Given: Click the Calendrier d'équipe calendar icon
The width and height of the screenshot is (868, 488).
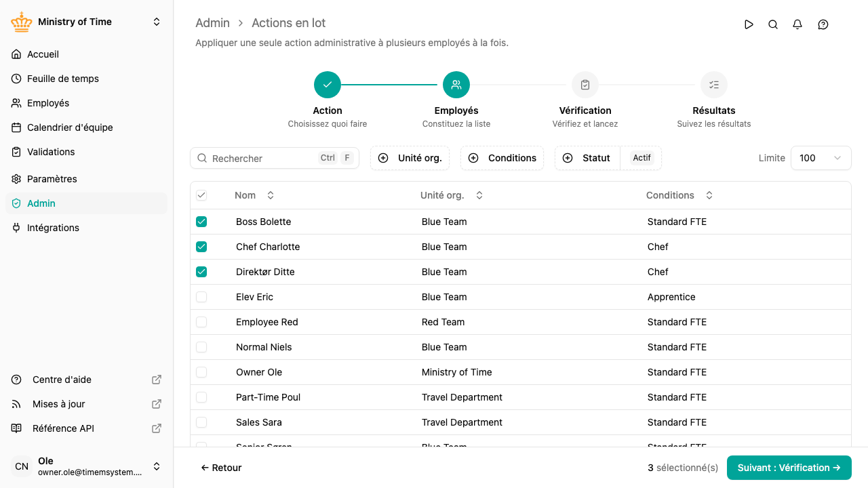Looking at the screenshot, I should 16,127.
